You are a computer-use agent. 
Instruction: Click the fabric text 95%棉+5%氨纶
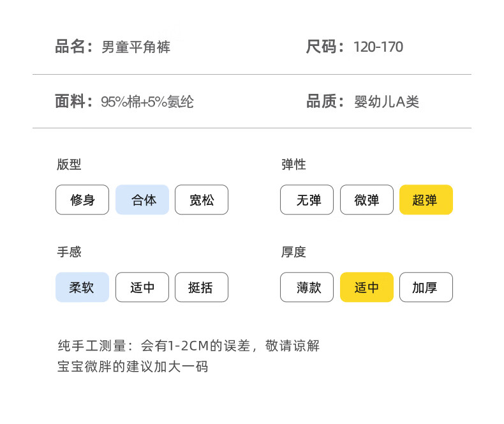pyautogui.click(x=147, y=102)
